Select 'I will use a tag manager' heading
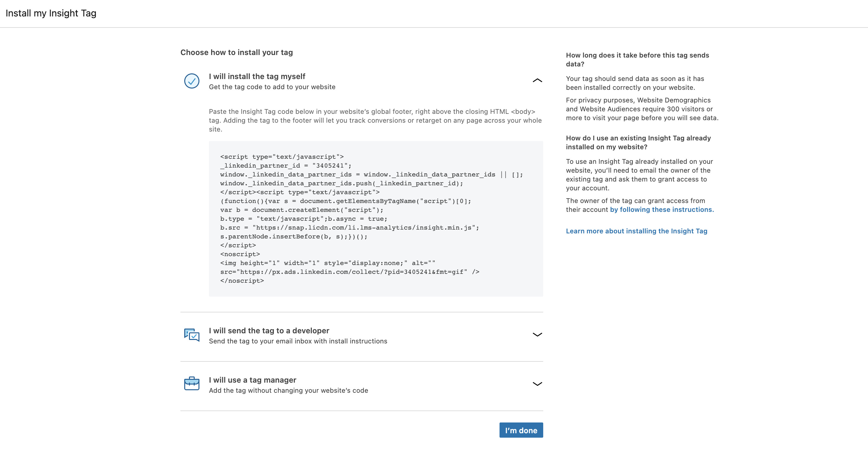The image size is (868, 456). click(x=252, y=380)
